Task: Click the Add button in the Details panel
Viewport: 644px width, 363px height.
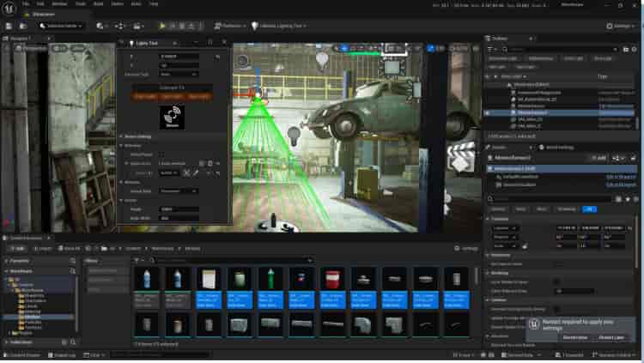Action: click(598, 158)
